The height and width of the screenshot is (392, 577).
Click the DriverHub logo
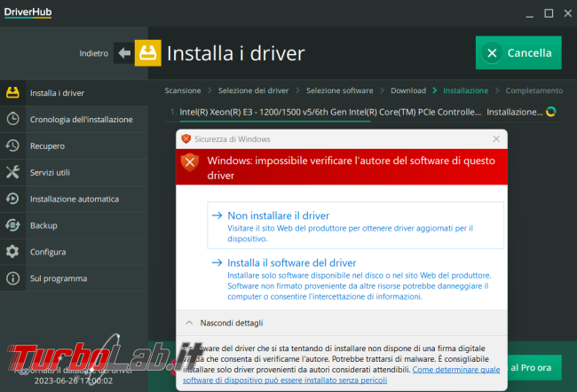pos(28,12)
